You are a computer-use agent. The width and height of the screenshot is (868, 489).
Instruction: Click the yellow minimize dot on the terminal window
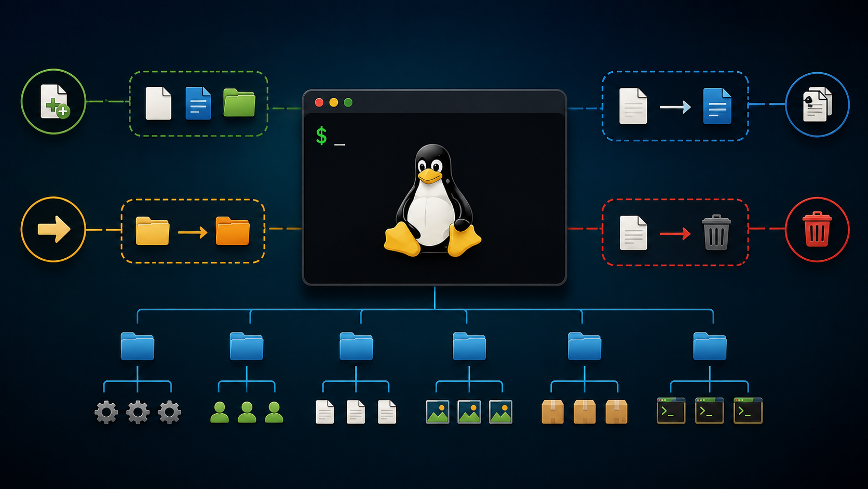(334, 102)
